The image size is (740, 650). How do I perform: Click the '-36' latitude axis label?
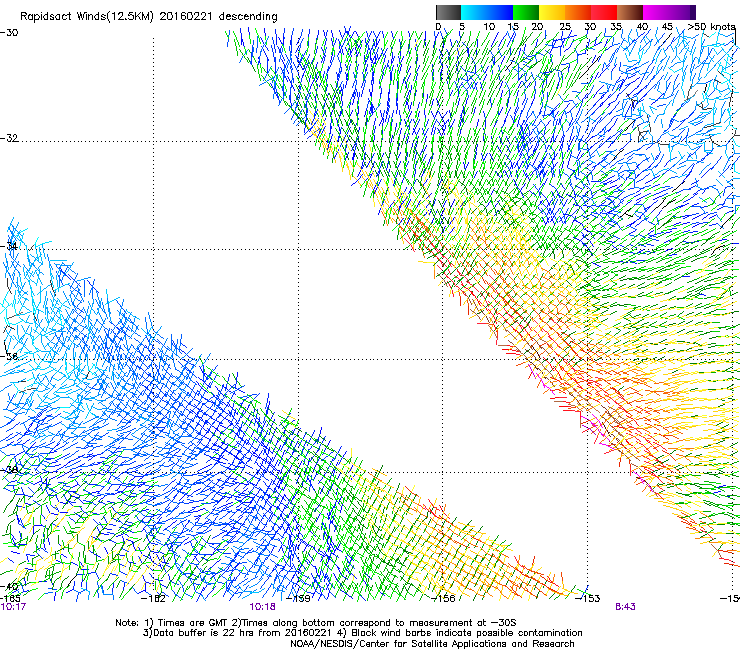pyautogui.click(x=9, y=356)
